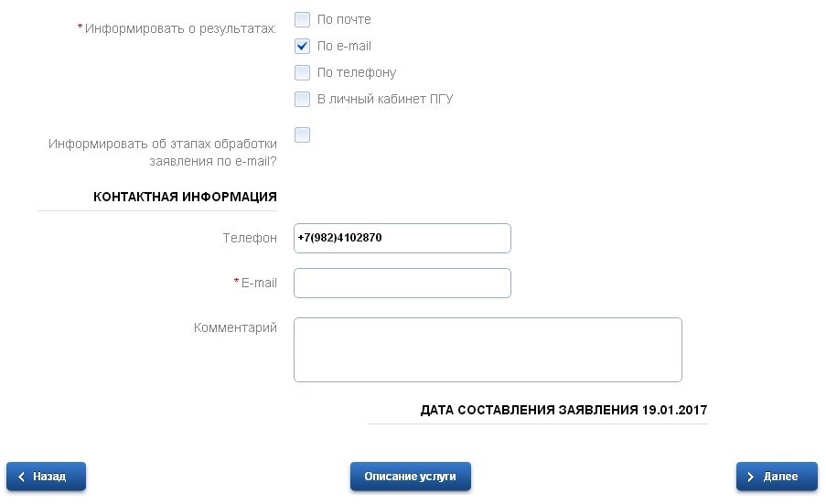Click the В личный кабинет ПГУ label

click(385, 99)
